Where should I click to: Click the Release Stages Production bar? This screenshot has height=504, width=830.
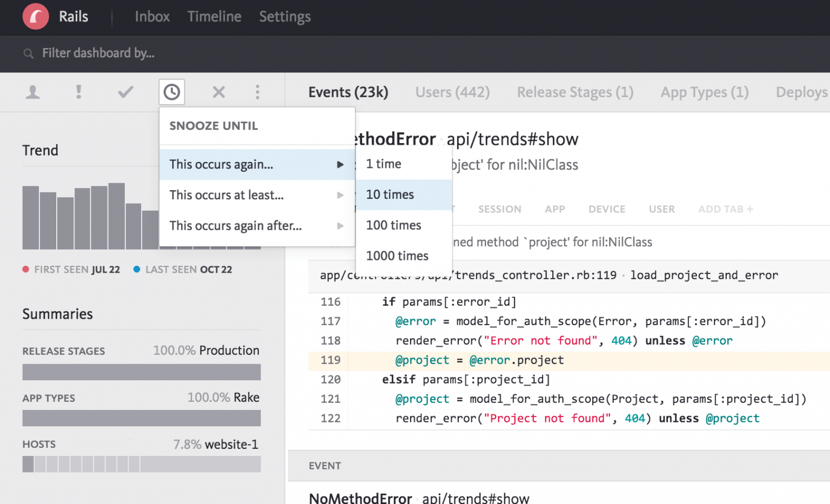[x=141, y=372]
